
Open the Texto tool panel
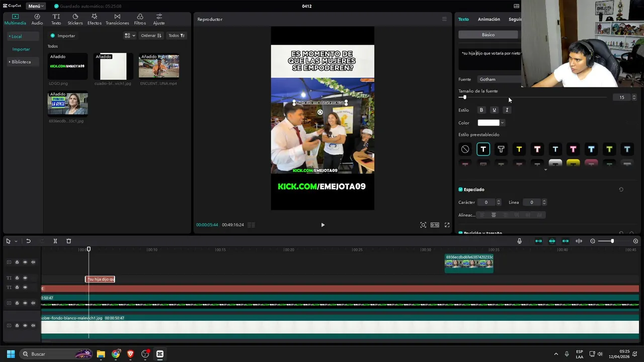[56, 19]
